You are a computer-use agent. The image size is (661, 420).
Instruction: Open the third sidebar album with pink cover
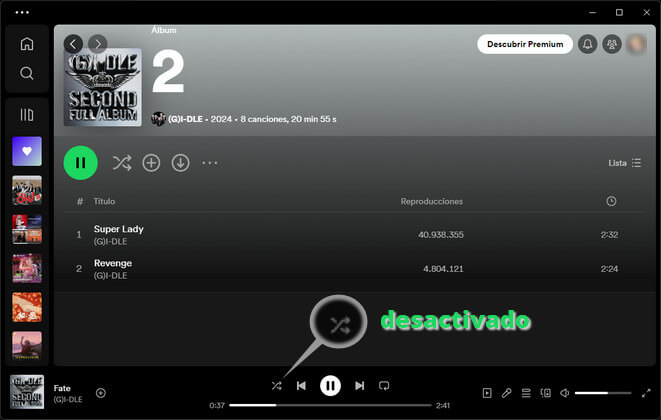(x=27, y=268)
